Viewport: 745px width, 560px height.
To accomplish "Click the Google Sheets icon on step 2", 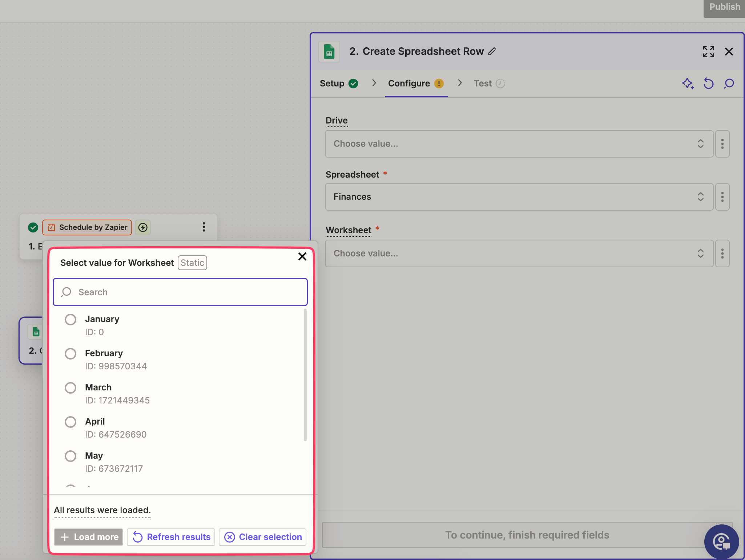I will tap(36, 332).
